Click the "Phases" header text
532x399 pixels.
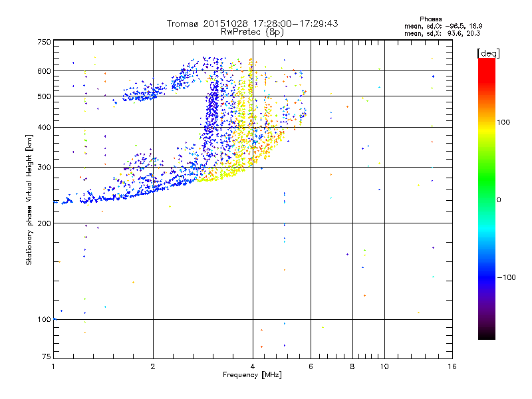coord(430,19)
